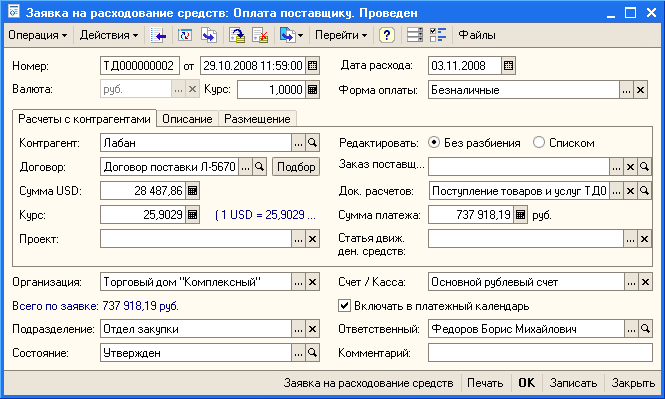Clear the Организация field
665x399 pixels.
pyautogui.click(x=313, y=282)
